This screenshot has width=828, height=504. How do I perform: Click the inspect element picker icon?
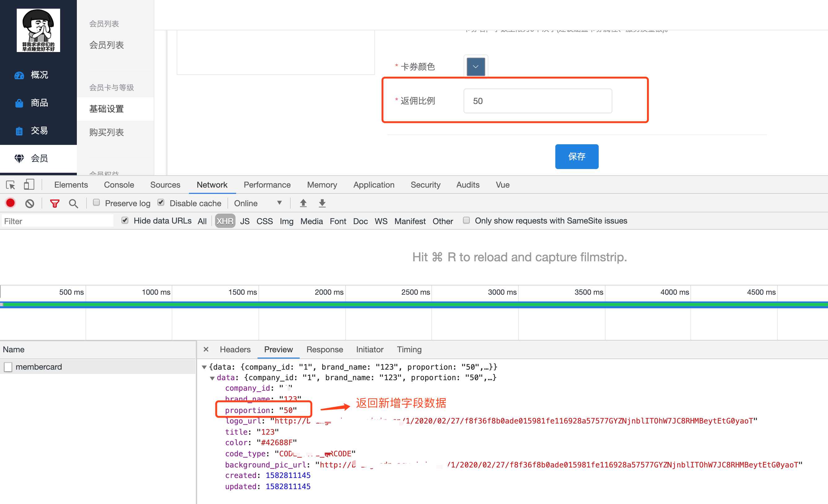11,185
